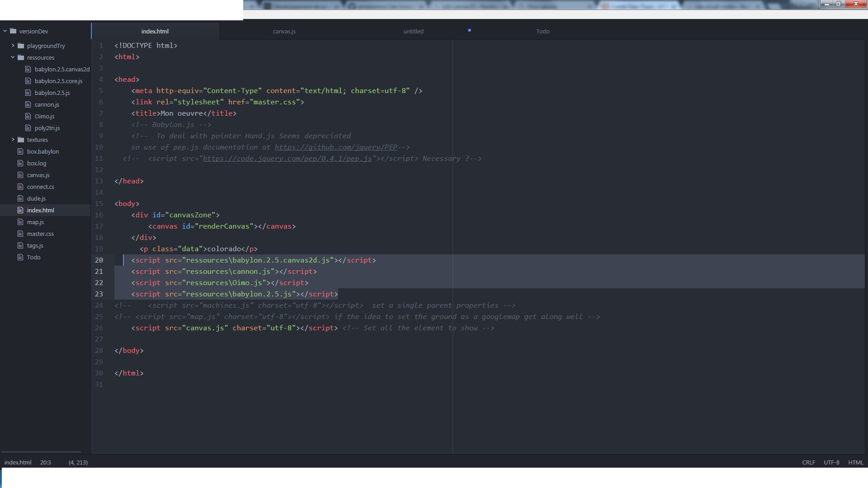Image resolution: width=868 pixels, height=488 pixels.
Task: Change HTML grammar in status bar
Action: point(856,462)
